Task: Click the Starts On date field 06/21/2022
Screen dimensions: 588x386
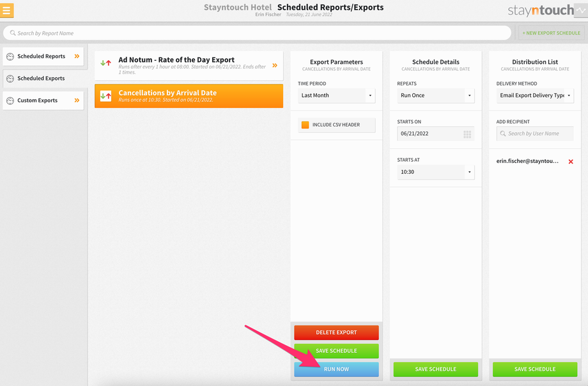Action: coord(436,134)
